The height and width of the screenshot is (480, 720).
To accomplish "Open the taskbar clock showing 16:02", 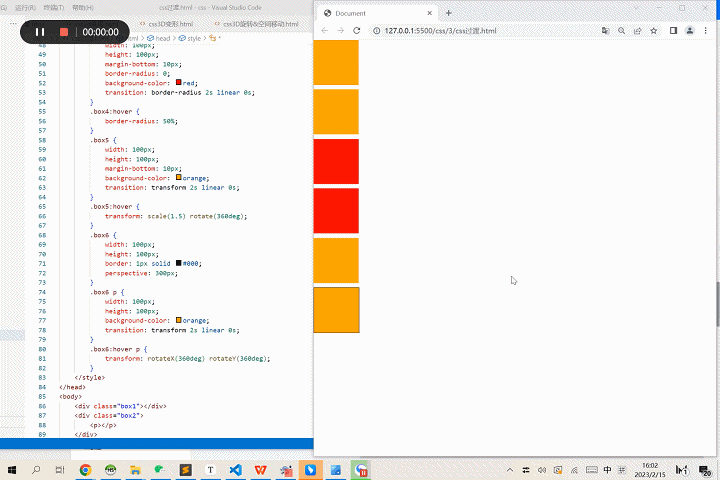I will point(650,470).
